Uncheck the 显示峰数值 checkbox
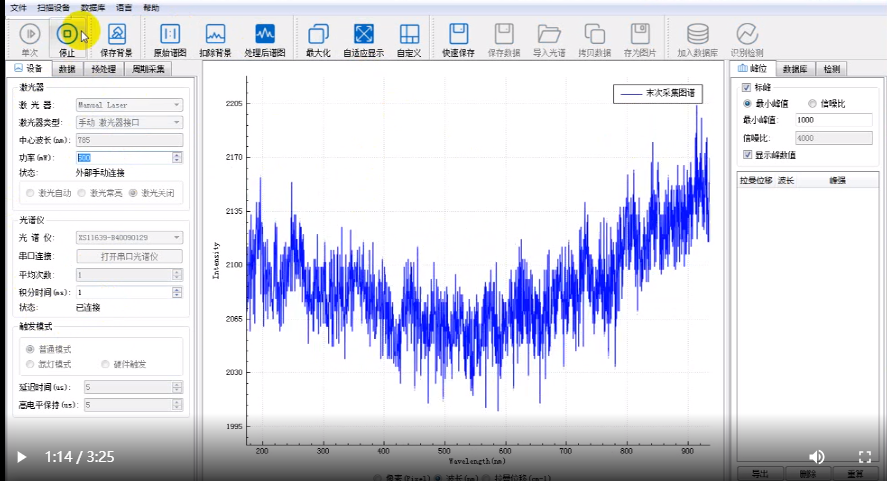The height and width of the screenshot is (481, 887). tap(747, 155)
